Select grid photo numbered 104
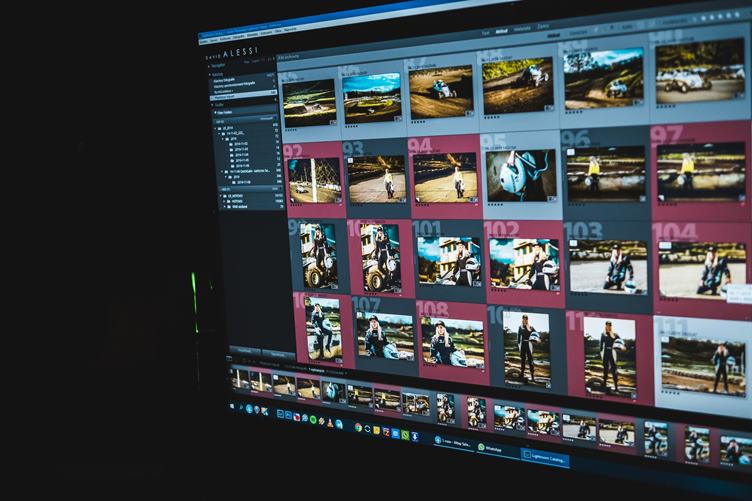 (x=703, y=270)
